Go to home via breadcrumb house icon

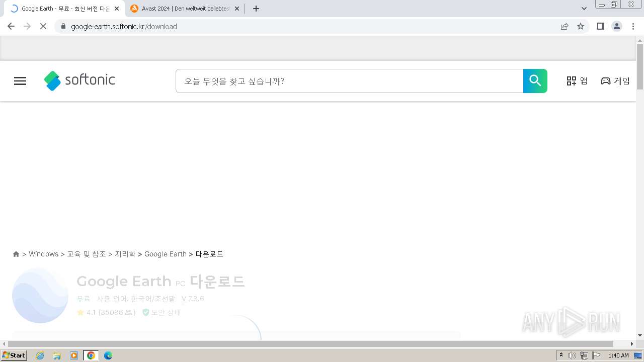click(16, 254)
